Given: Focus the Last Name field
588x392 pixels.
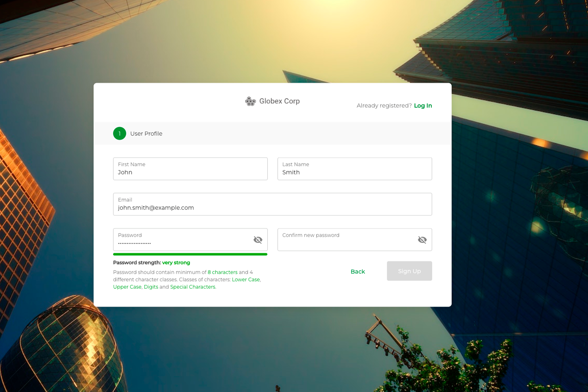Looking at the screenshot, I should point(355,169).
